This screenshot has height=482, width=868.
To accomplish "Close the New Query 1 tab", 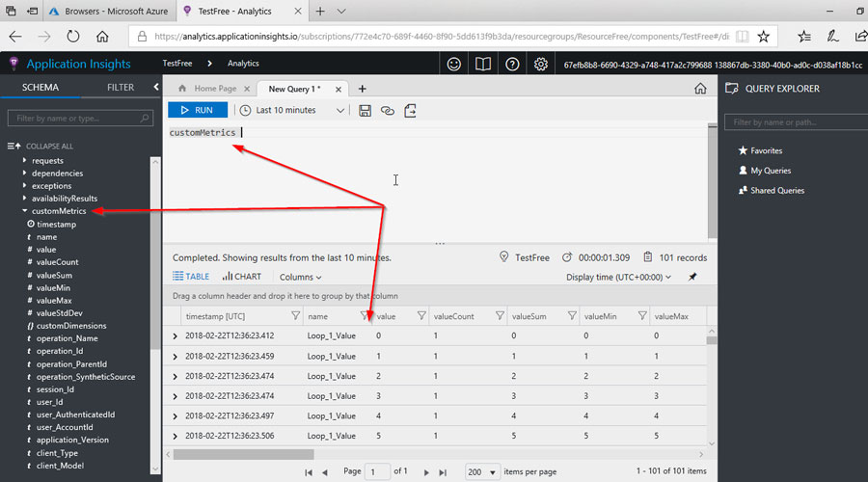I will coord(339,89).
